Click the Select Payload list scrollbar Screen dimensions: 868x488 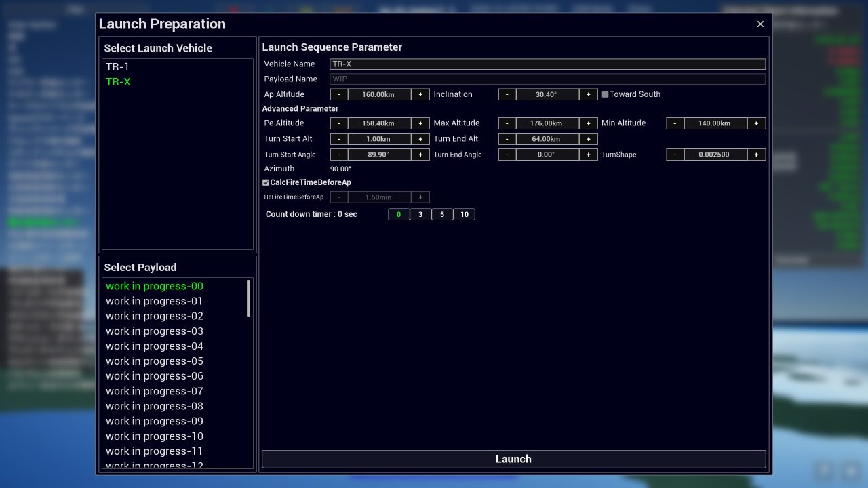click(x=248, y=298)
